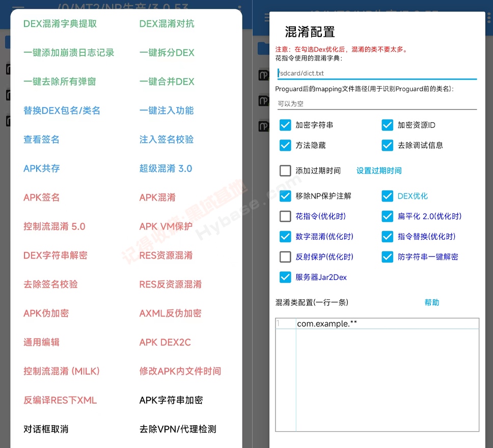Screen dimensions: 493x448
Task: Toggle 扁平化 2.0(优化时) checkbox
Action: pos(388,216)
